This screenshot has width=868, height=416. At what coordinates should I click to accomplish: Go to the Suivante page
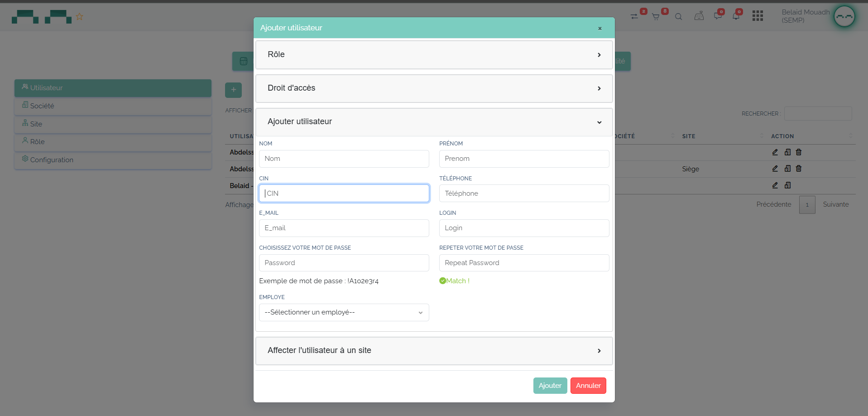point(835,204)
